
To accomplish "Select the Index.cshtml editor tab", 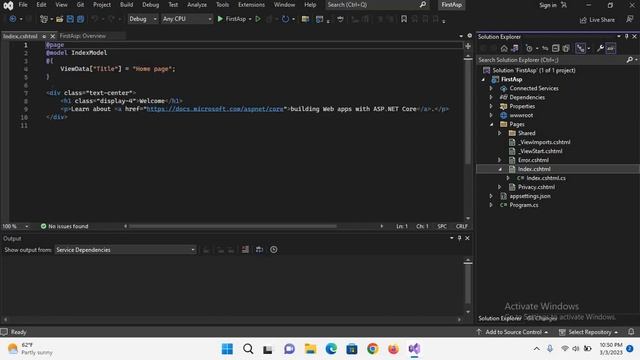I will coord(20,36).
